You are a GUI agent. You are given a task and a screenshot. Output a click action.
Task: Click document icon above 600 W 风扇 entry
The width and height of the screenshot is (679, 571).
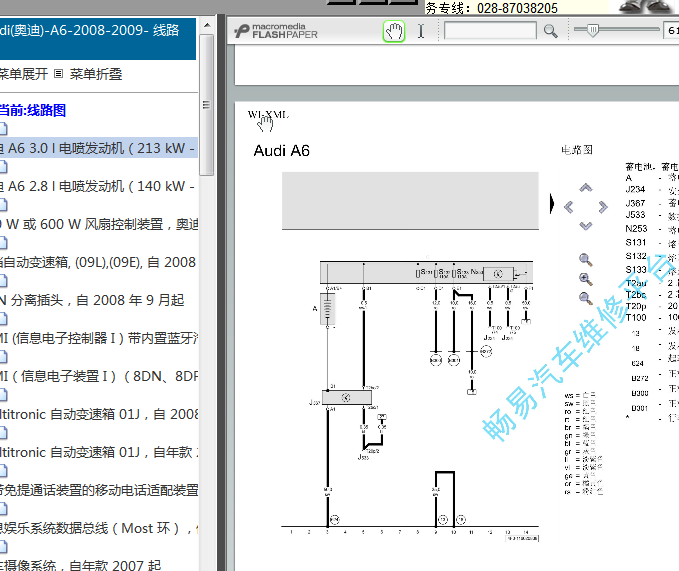point(3,205)
